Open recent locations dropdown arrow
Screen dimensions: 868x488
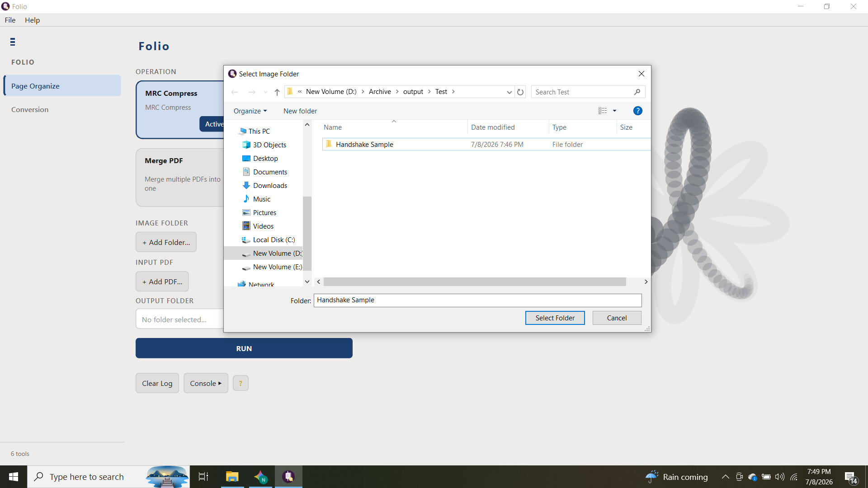click(265, 92)
